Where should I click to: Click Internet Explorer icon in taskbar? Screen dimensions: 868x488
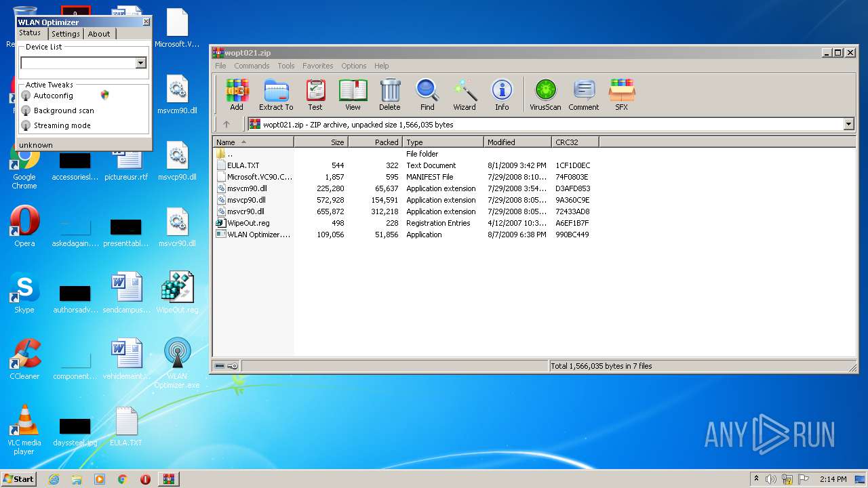click(x=54, y=479)
